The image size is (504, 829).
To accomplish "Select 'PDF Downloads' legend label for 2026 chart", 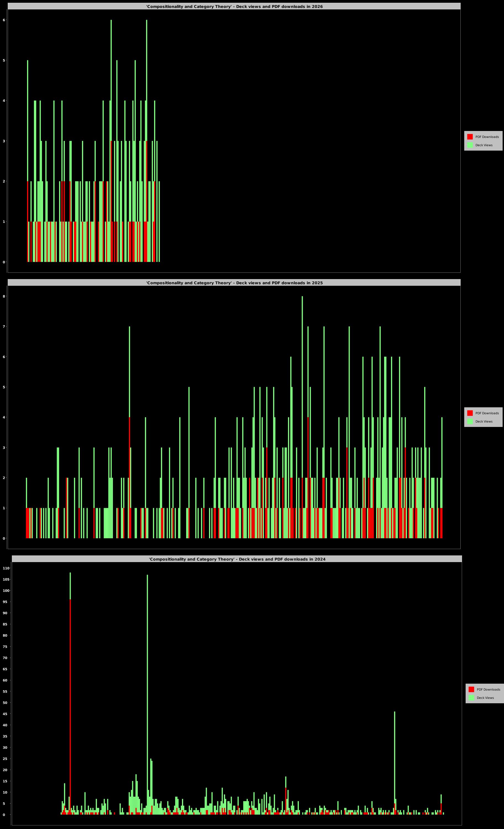I will point(487,137).
